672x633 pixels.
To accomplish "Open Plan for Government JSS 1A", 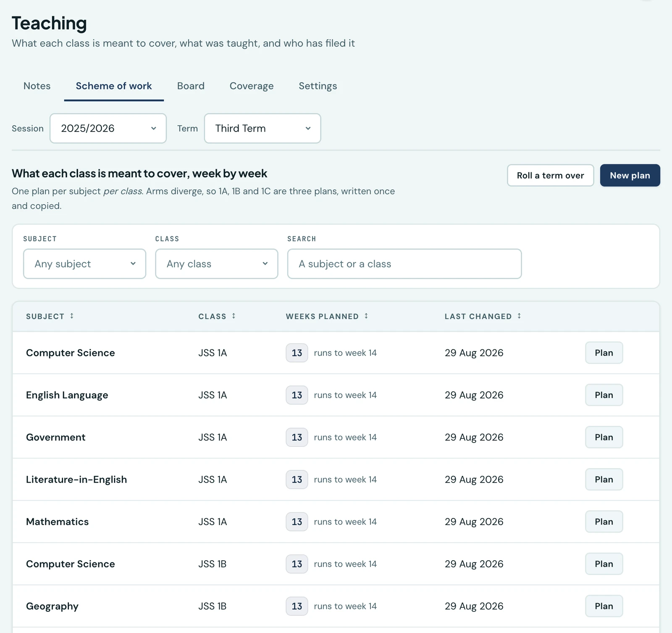I will click(604, 437).
